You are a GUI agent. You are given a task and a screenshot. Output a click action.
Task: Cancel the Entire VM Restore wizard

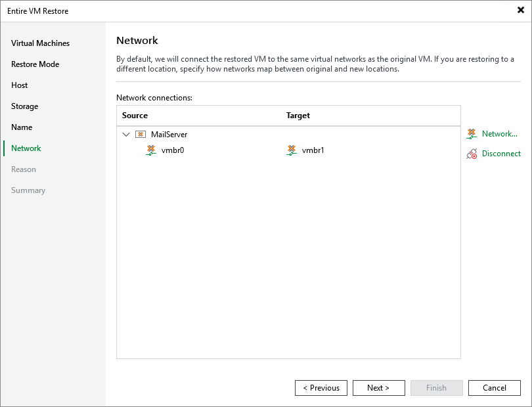[x=495, y=387]
